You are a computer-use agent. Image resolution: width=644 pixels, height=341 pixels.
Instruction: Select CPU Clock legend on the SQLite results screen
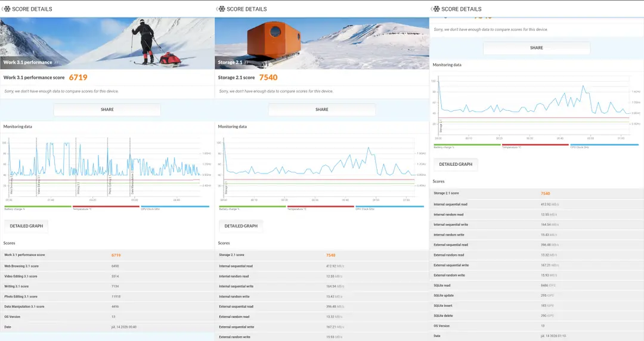(x=605, y=146)
